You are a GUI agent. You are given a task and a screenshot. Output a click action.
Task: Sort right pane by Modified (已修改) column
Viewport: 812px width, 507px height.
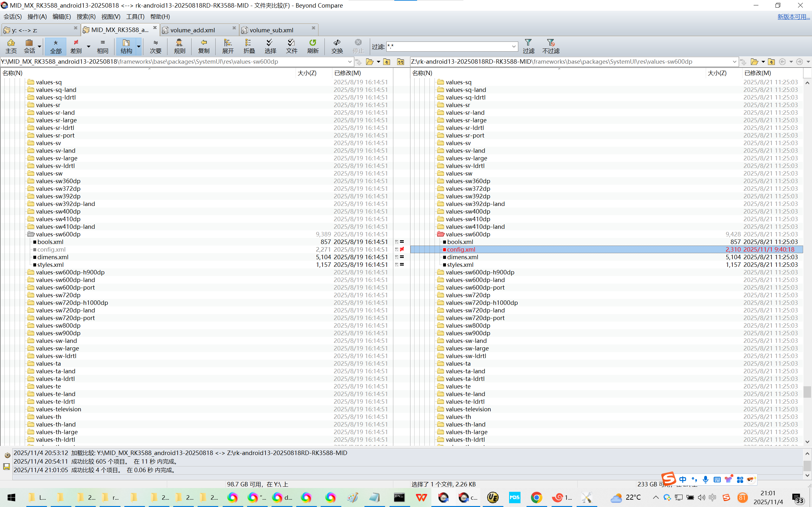click(757, 73)
